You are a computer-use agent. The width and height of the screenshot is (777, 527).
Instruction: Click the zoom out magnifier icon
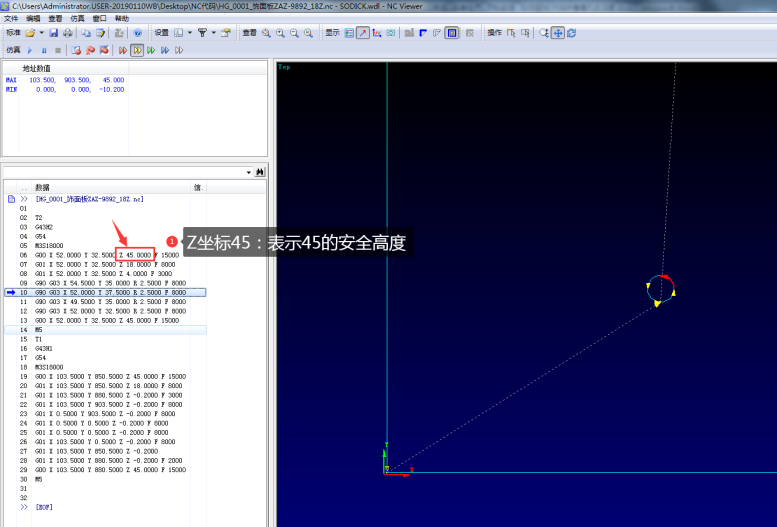(294, 33)
